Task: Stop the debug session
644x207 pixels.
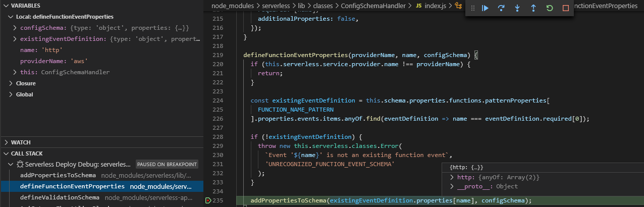Action: tap(566, 8)
